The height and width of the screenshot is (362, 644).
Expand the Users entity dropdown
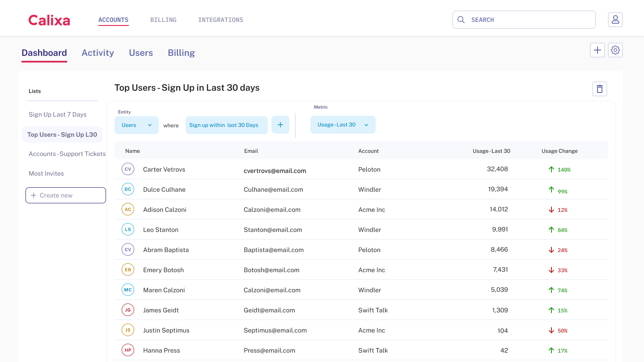tap(136, 125)
